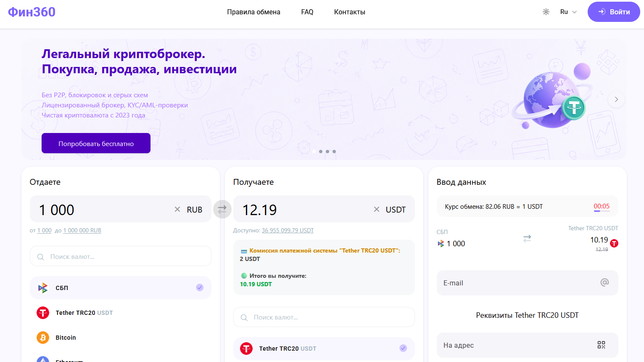
Task: Toggle the light/dark theme sun icon
Action: click(546, 12)
